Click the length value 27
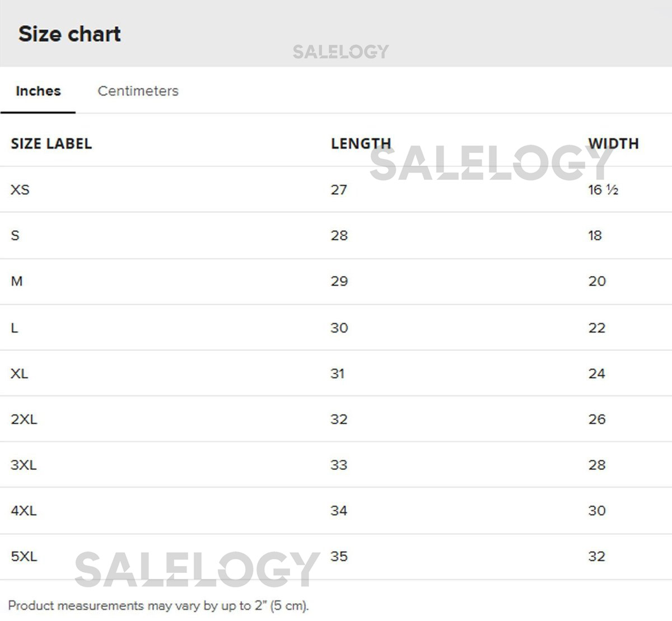 tap(339, 190)
